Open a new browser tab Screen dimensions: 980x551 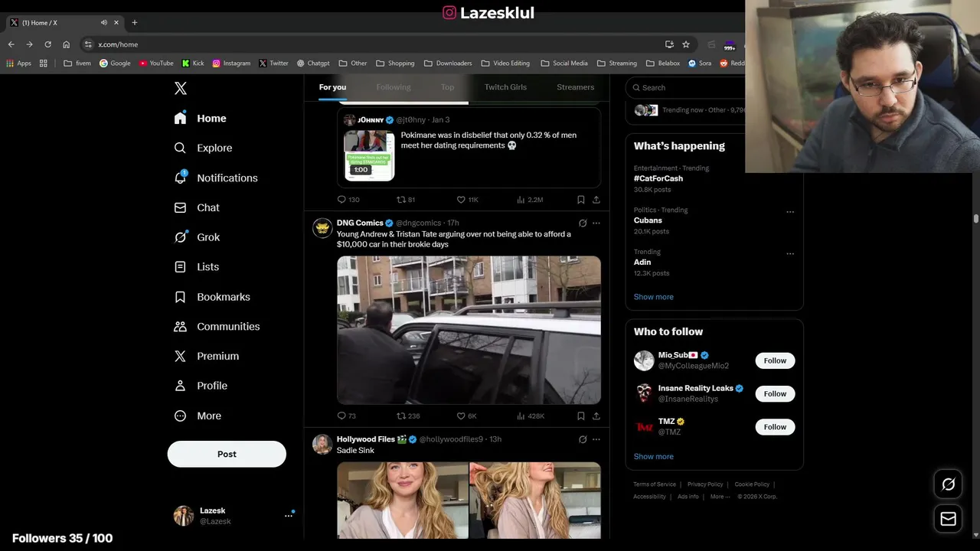click(x=134, y=22)
